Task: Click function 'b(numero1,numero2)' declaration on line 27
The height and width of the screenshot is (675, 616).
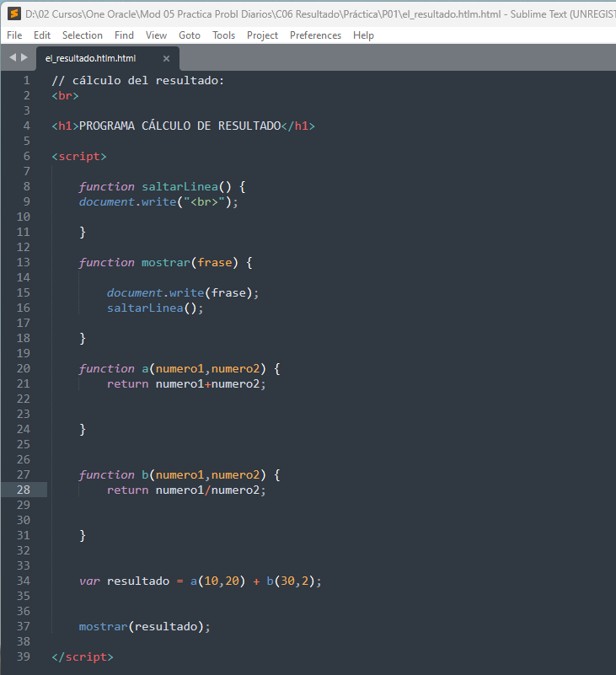Action: point(204,474)
